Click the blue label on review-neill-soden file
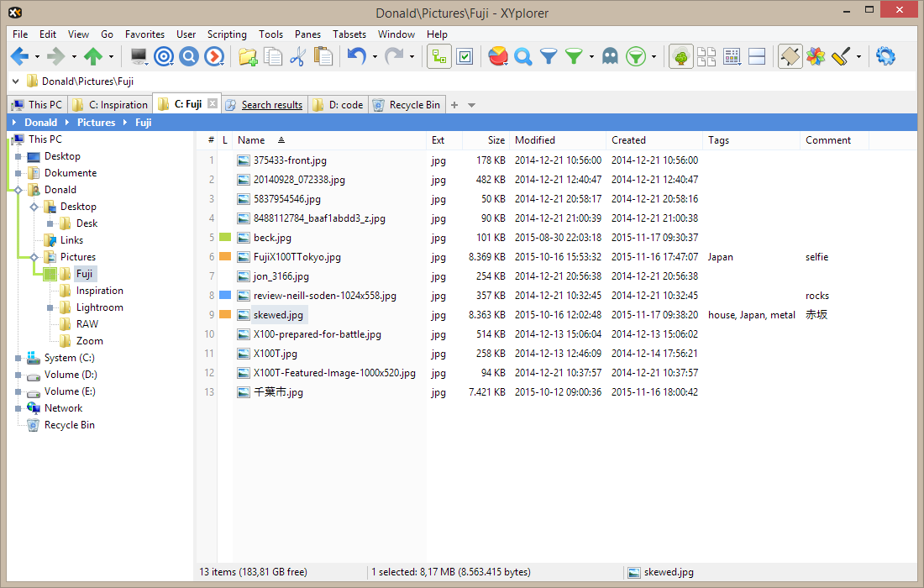Image resolution: width=924 pixels, height=588 pixels. [x=224, y=296]
